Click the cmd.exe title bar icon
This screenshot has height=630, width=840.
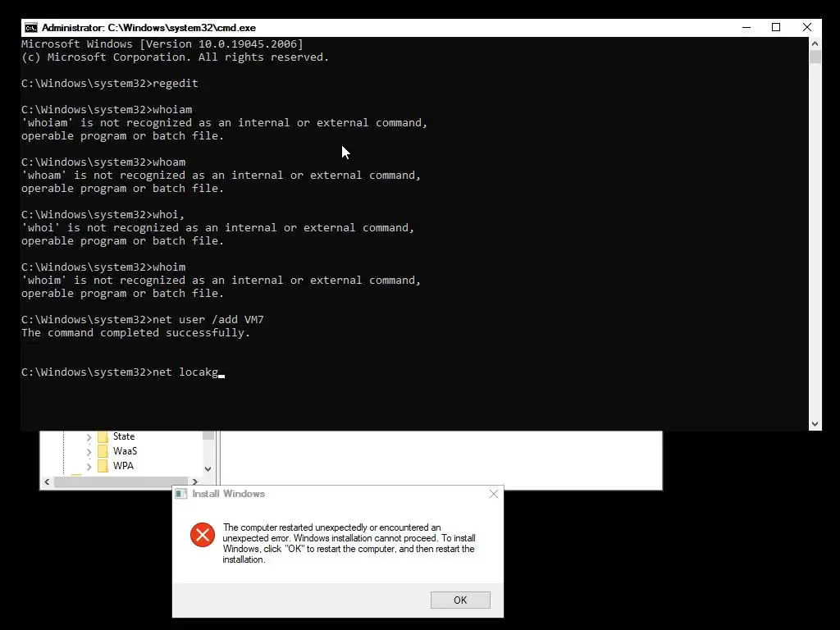[x=31, y=28]
